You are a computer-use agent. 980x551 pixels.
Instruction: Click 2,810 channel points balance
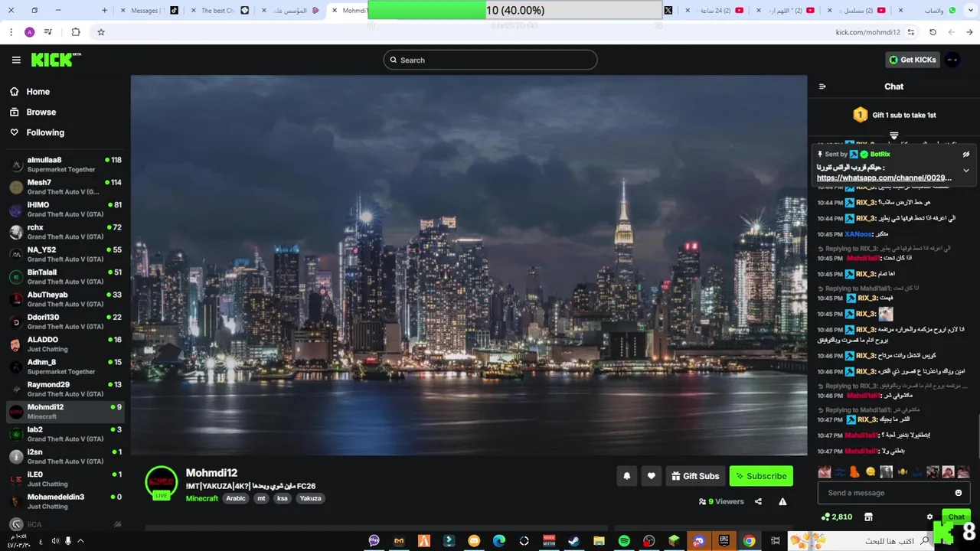[x=837, y=517]
